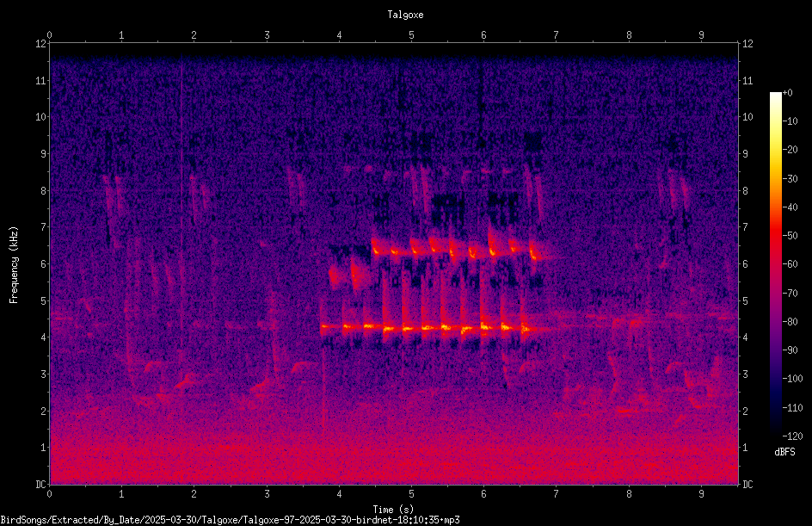This screenshot has width=812, height=526.
Task: Click the DC label on left axis
Action: [x=41, y=484]
